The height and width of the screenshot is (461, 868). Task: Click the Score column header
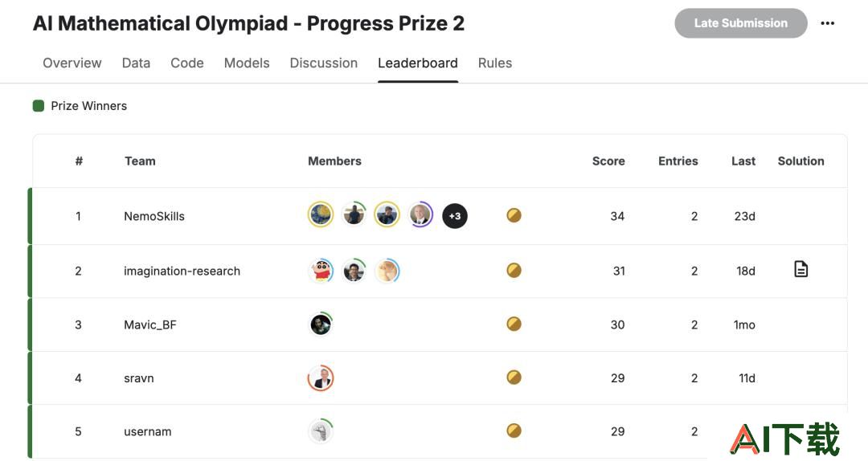point(608,161)
